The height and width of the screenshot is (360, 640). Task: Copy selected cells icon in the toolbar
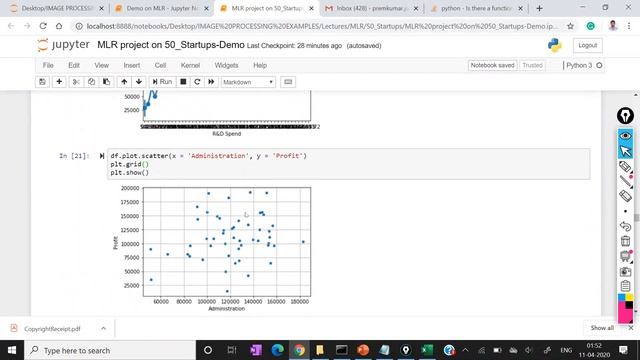[x=91, y=82]
